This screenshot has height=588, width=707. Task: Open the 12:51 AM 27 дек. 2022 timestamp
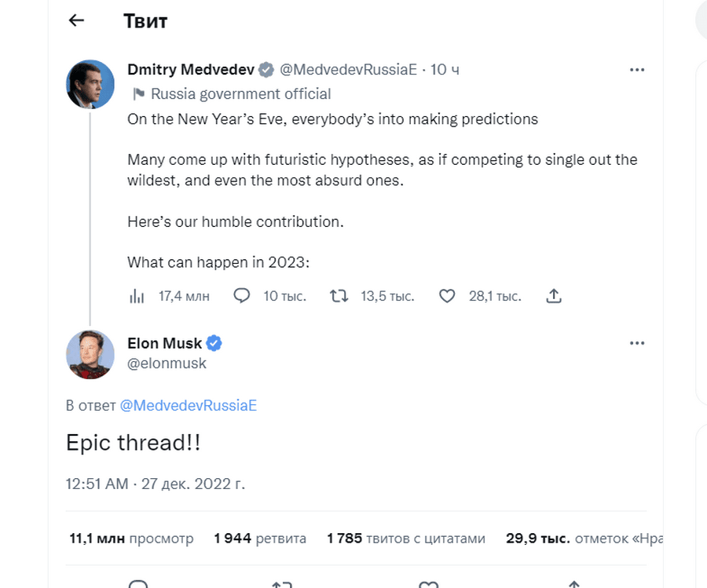point(156,484)
